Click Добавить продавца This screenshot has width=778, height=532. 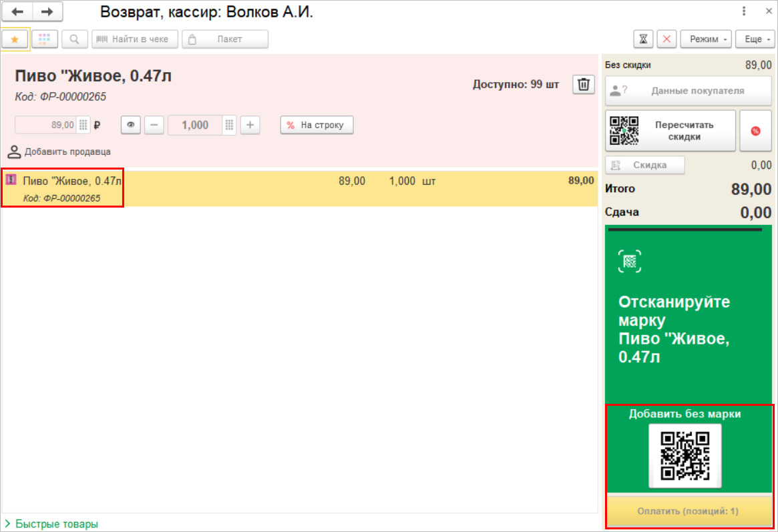click(x=59, y=152)
